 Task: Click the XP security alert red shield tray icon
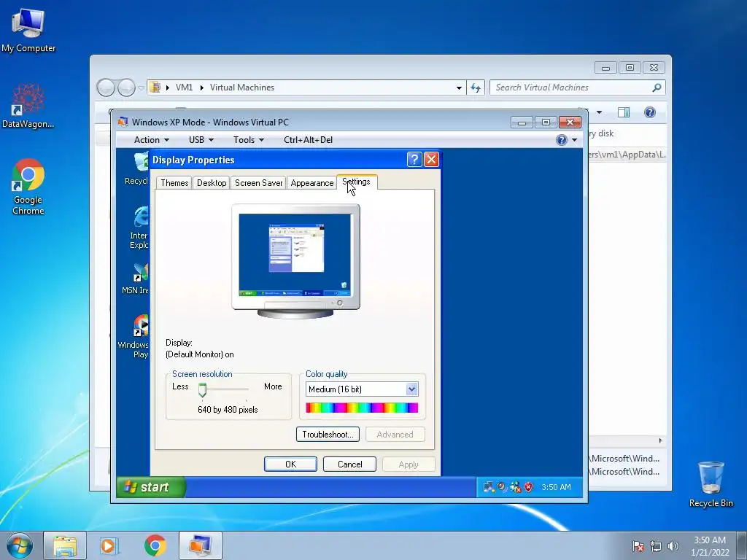pyautogui.click(x=528, y=486)
